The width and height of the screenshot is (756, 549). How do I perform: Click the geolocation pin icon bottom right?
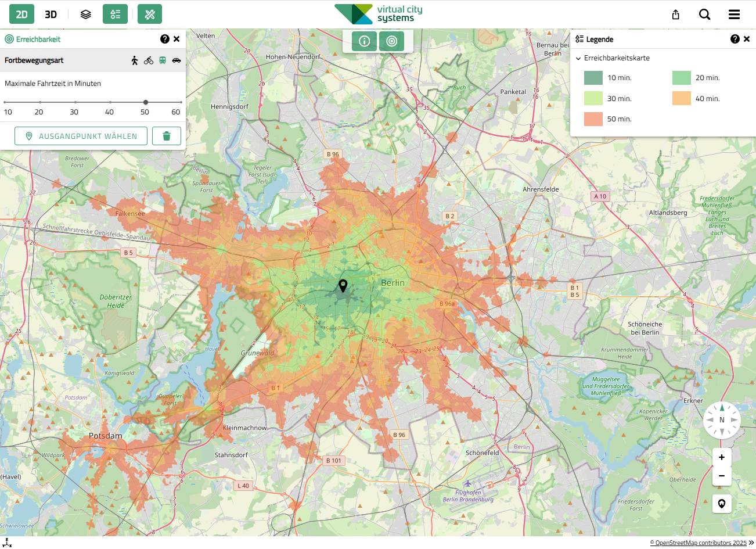tap(722, 504)
